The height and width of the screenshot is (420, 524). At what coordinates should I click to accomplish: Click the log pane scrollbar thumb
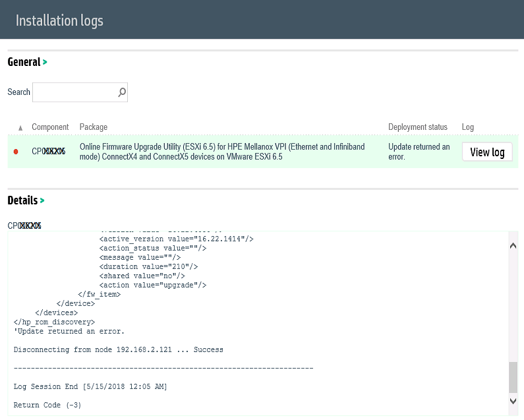pos(513,377)
